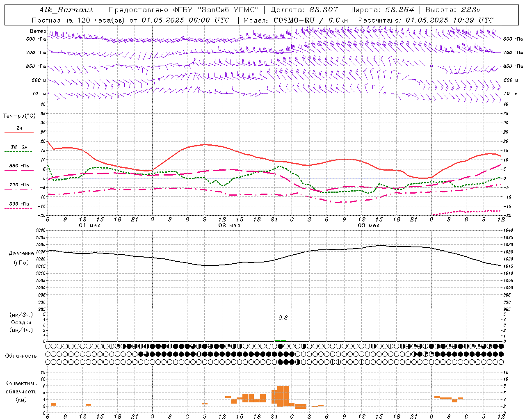Click the Тем-ра(°C) temperature panel label
The width and height of the screenshot is (525, 420).
(x=19, y=116)
